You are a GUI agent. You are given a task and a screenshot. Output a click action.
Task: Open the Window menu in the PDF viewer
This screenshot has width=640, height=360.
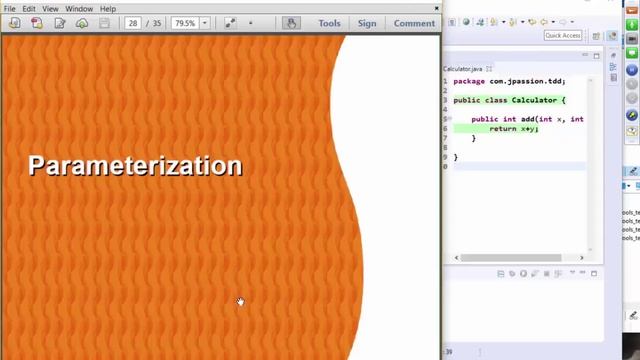[79, 9]
